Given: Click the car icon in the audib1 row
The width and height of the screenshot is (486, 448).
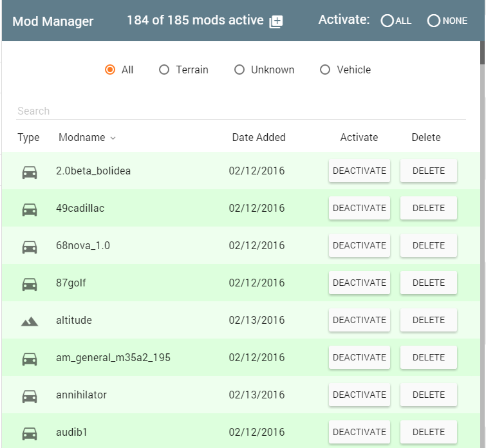Looking at the screenshot, I should click(x=30, y=433).
